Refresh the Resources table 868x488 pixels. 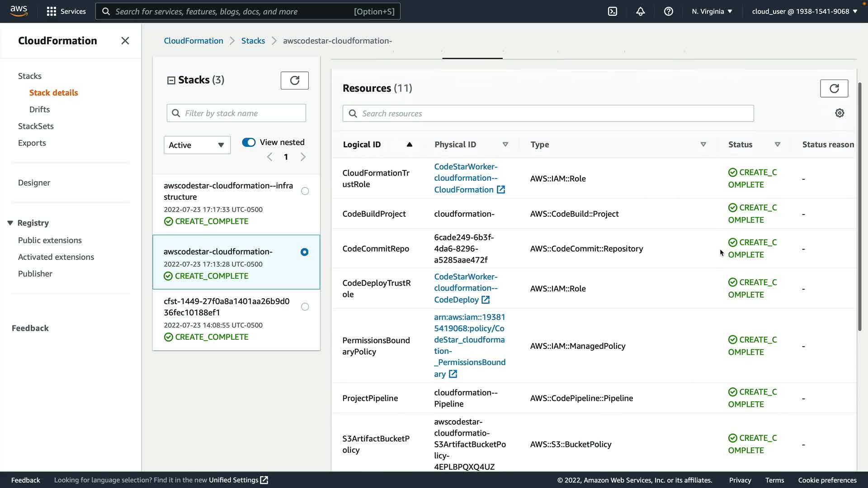834,89
